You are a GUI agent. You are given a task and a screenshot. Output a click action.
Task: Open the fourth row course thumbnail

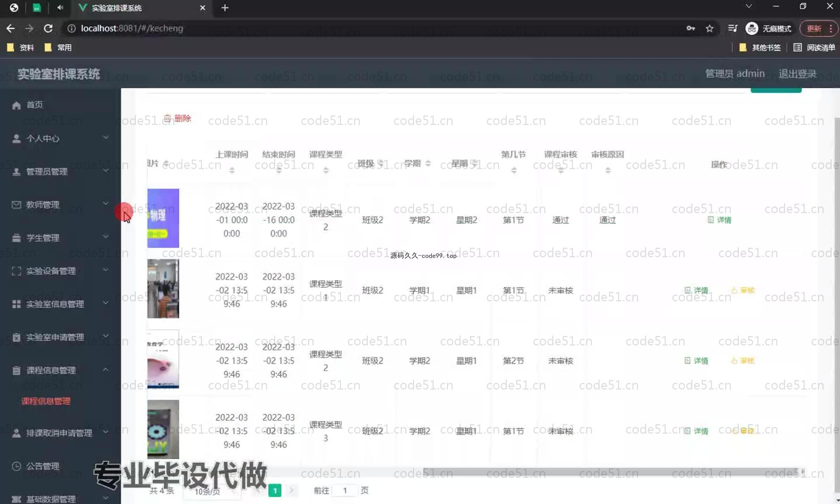click(x=163, y=429)
